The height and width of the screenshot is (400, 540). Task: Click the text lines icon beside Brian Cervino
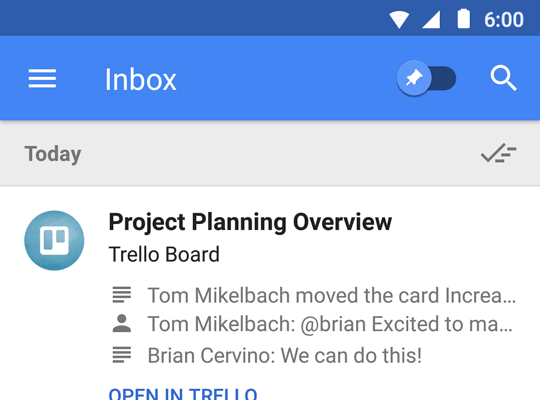(x=122, y=355)
